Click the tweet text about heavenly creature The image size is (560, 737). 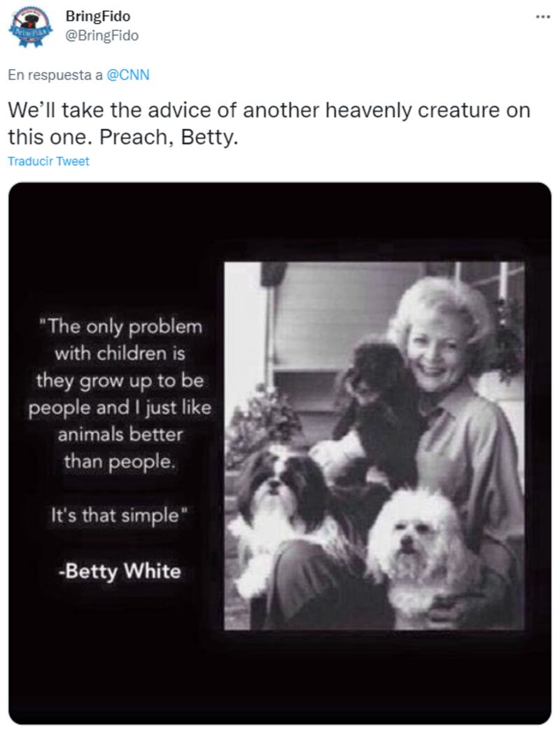click(x=269, y=123)
